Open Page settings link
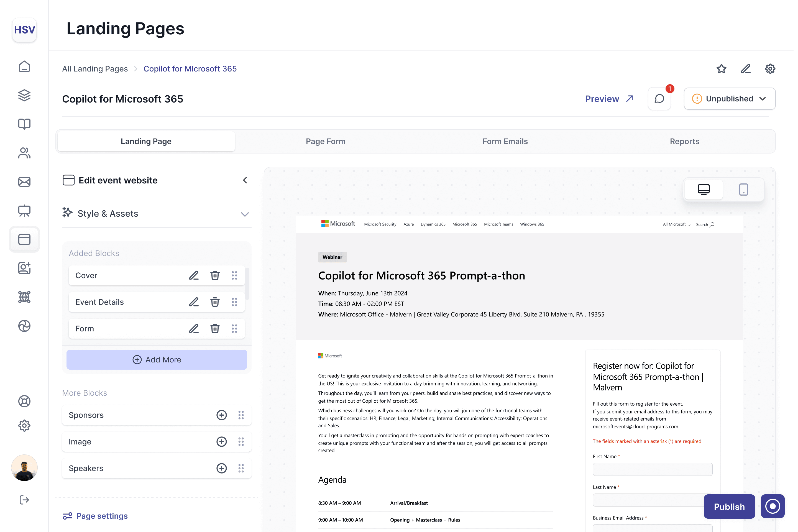 pyautogui.click(x=95, y=517)
